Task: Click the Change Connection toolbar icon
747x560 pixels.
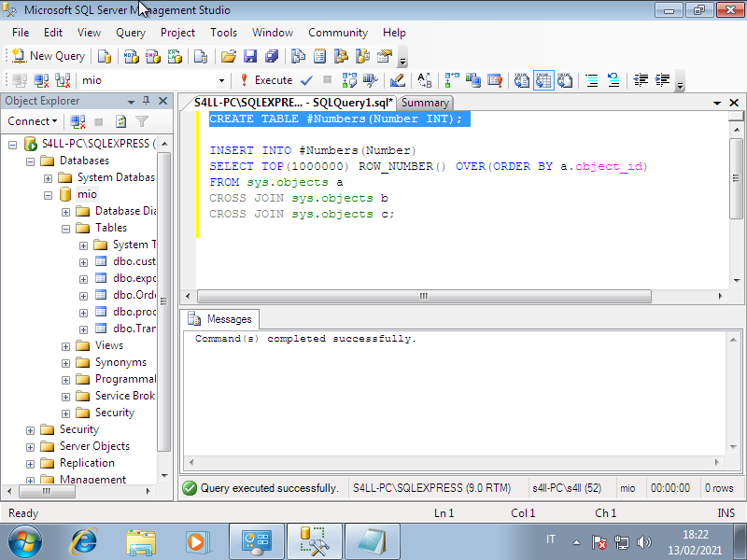Action: (x=63, y=80)
